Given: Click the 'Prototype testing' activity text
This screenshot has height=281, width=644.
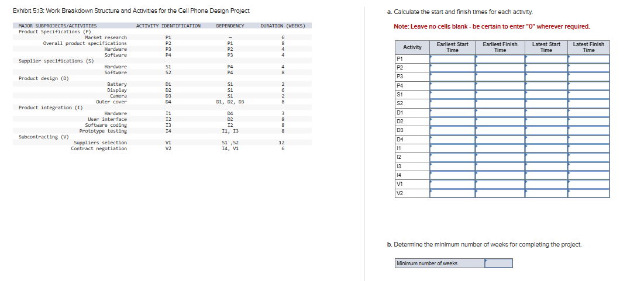Looking at the screenshot, I should pos(103,131).
